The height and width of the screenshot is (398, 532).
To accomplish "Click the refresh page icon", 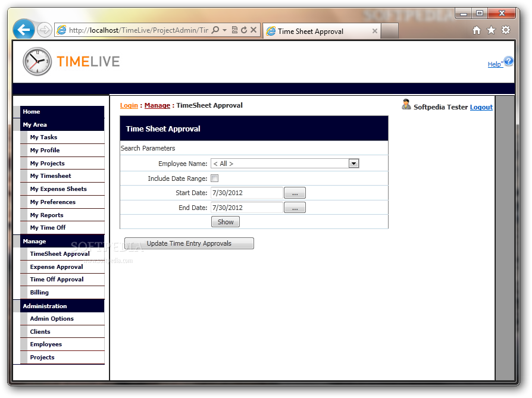I will point(243,30).
